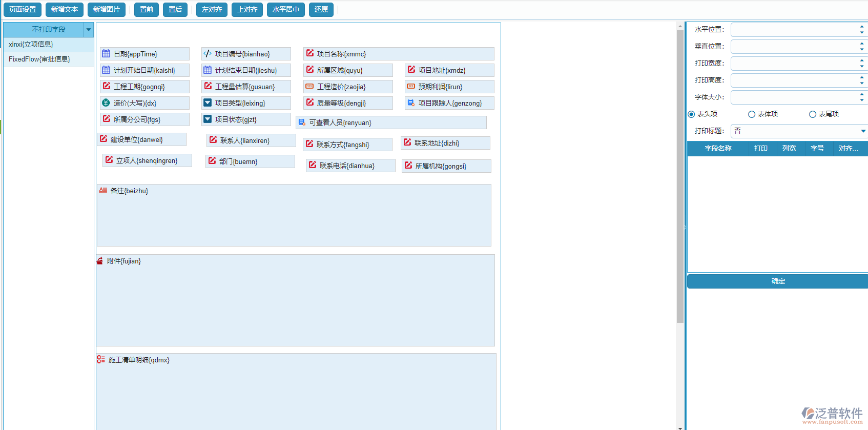The height and width of the screenshot is (430, 868).
Task: Click the list icon beside 施工清单明细{qdmx}
Action: (101, 359)
